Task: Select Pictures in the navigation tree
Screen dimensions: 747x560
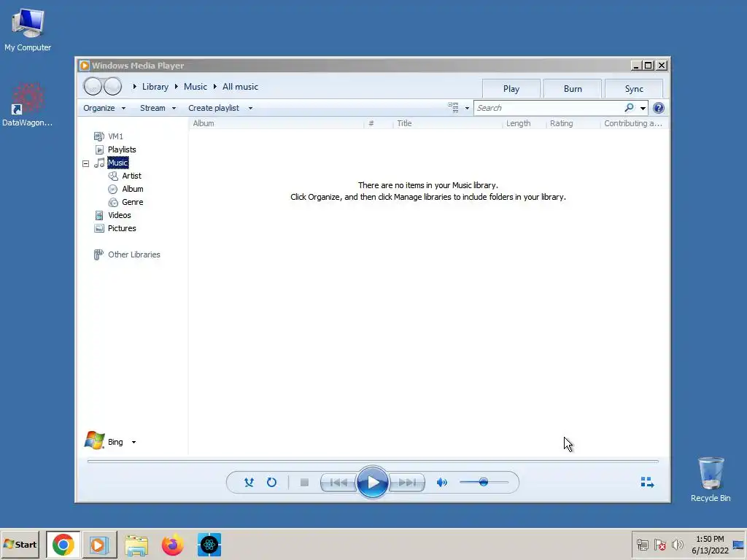Action: click(x=122, y=228)
